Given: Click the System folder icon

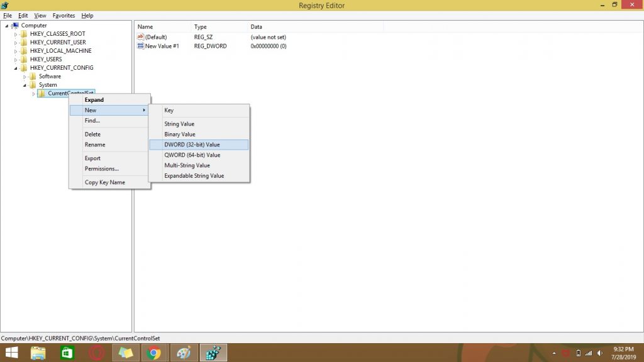Looking at the screenshot, I should click(x=33, y=85).
